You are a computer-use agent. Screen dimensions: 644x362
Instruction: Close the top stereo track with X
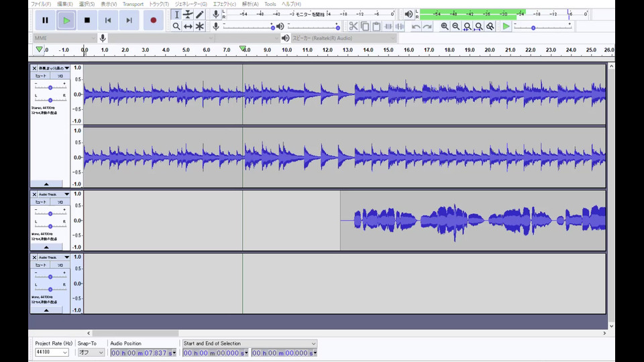click(34, 68)
